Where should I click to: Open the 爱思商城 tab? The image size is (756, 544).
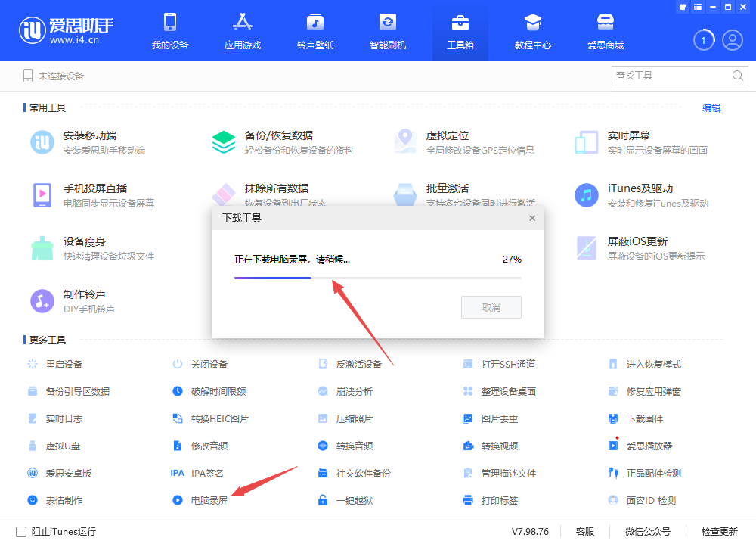[x=606, y=31]
